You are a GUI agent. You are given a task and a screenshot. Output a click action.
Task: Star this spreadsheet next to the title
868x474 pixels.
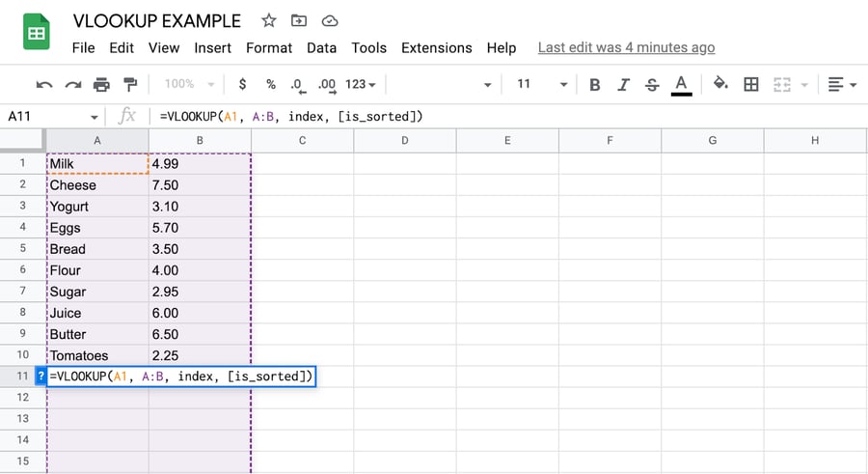tap(269, 21)
